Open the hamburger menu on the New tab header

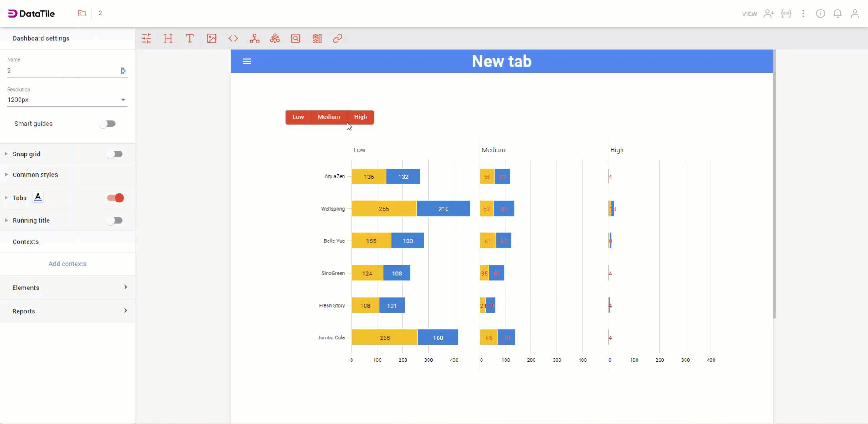(x=247, y=61)
